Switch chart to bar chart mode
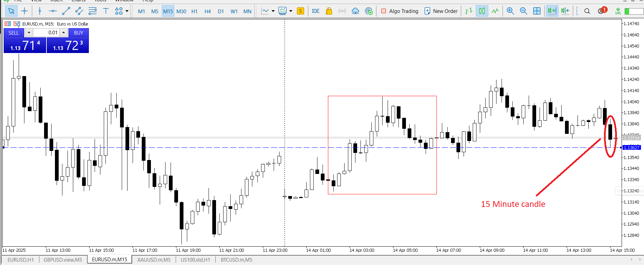644x265 pixels. [469, 11]
